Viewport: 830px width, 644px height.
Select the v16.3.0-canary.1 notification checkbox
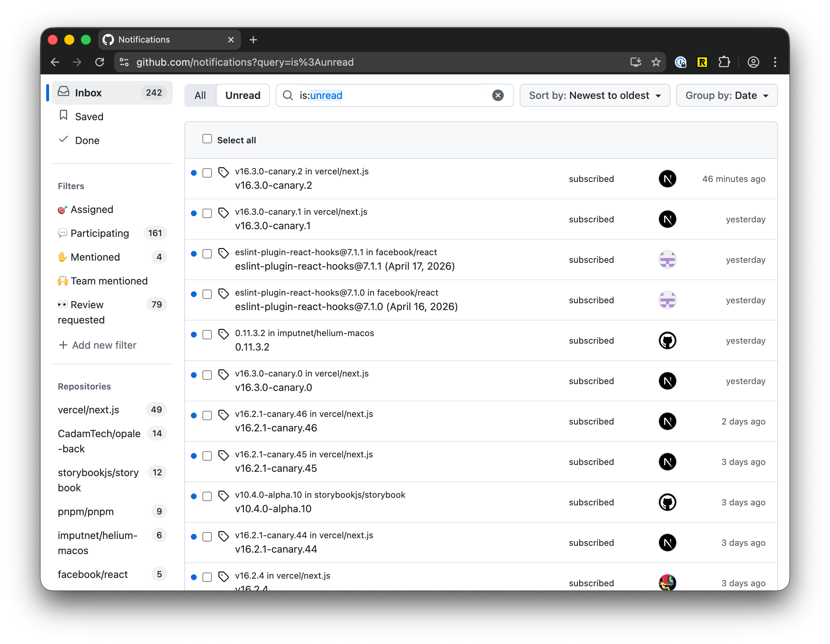(x=207, y=213)
